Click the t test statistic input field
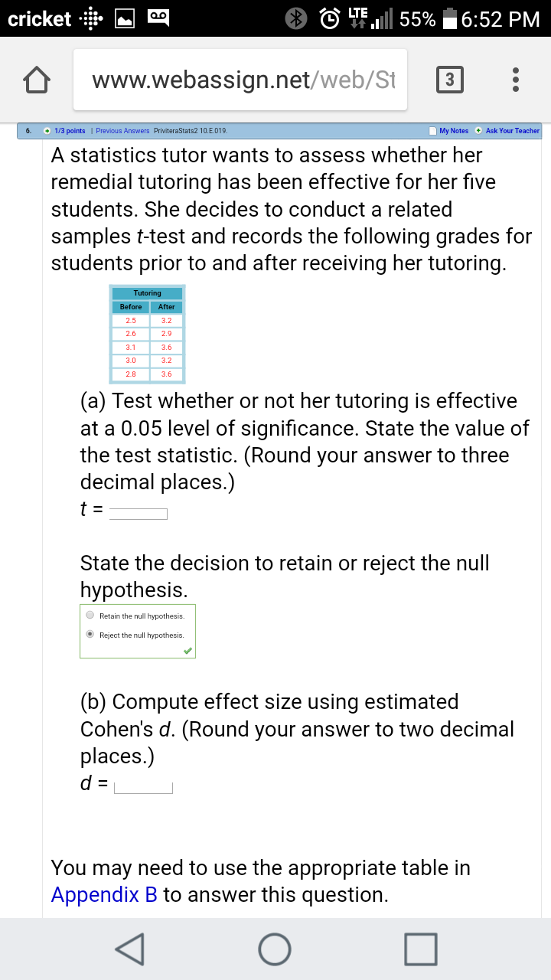The width and height of the screenshot is (551, 980). [x=139, y=514]
